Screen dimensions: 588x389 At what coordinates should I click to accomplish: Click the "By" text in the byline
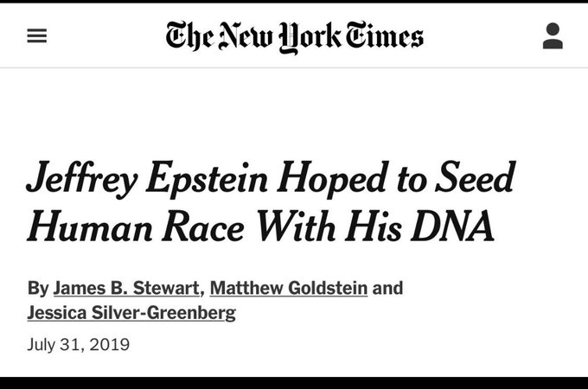(x=38, y=288)
